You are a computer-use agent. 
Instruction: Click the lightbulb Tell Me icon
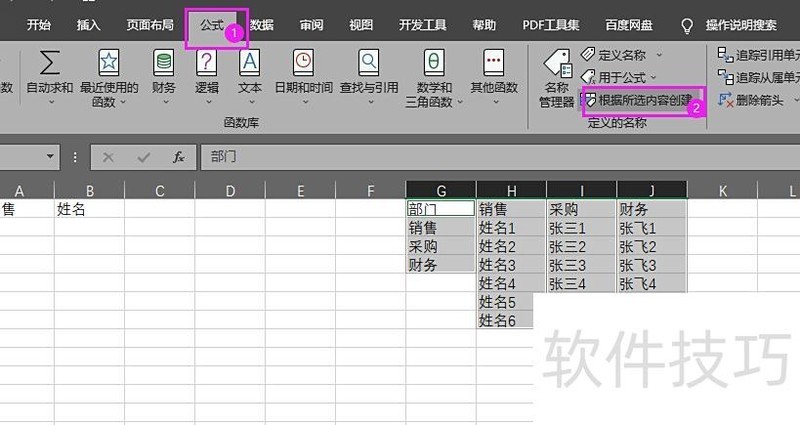[x=687, y=26]
